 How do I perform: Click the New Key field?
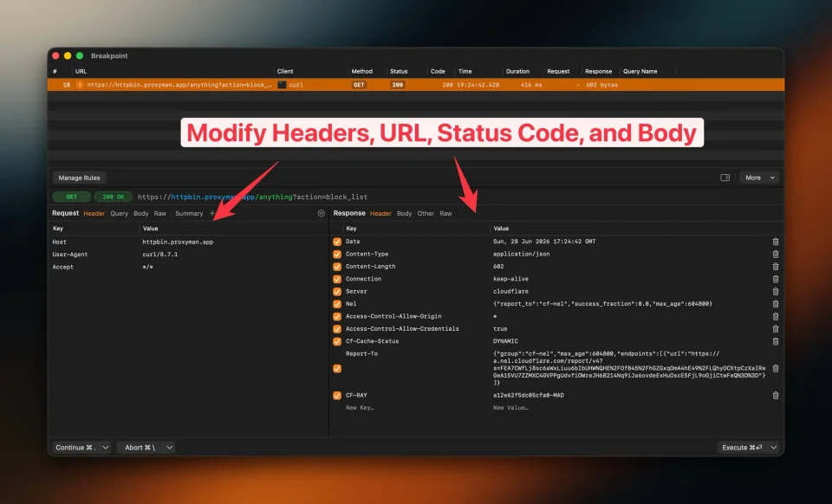[360, 408]
